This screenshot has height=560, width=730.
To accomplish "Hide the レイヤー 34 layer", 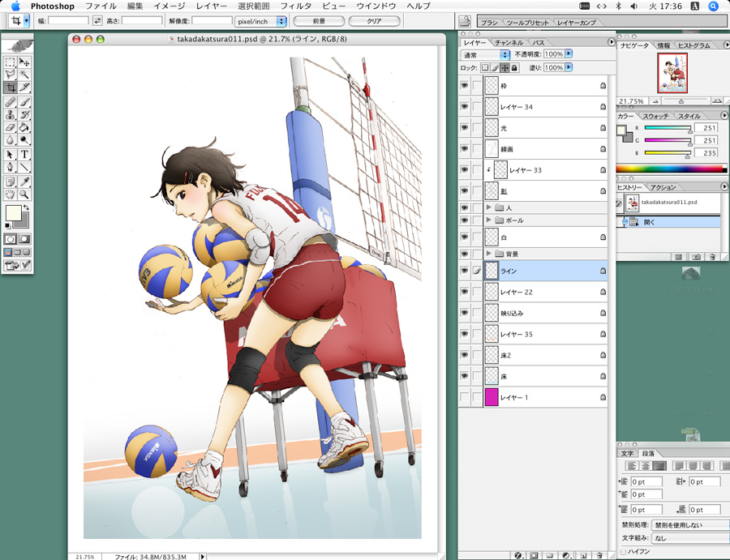I will point(464,106).
